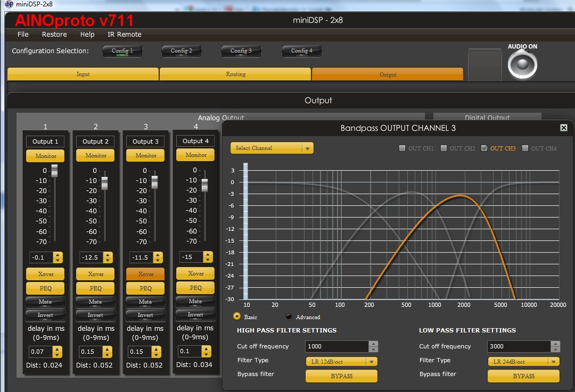575x392 pixels.
Task: Invert phase on Output 4
Action: (x=195, y=314)
